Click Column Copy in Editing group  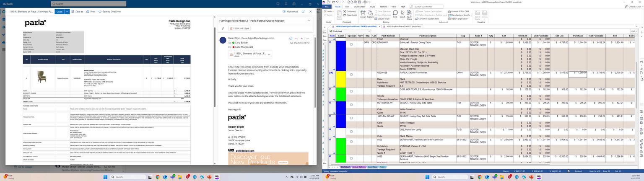tap(382, 18)
